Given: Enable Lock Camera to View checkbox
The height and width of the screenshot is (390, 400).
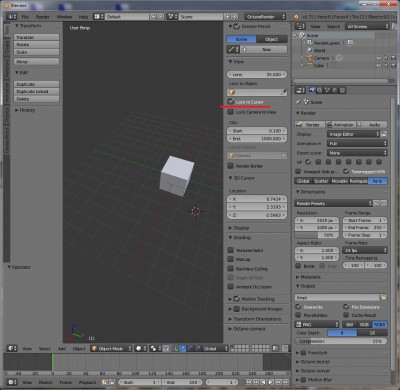Looking at the screenshot, I should tap(231, 112).
